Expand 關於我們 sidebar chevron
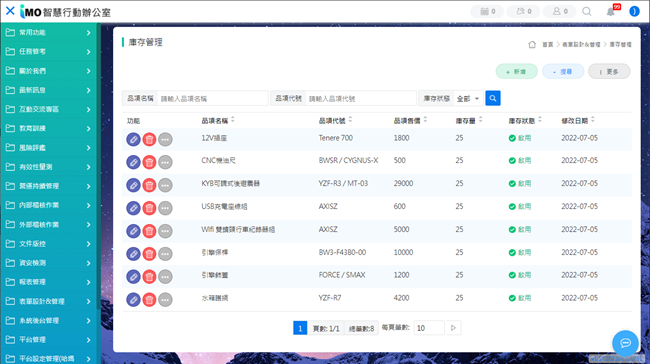 tap(88, 71)
